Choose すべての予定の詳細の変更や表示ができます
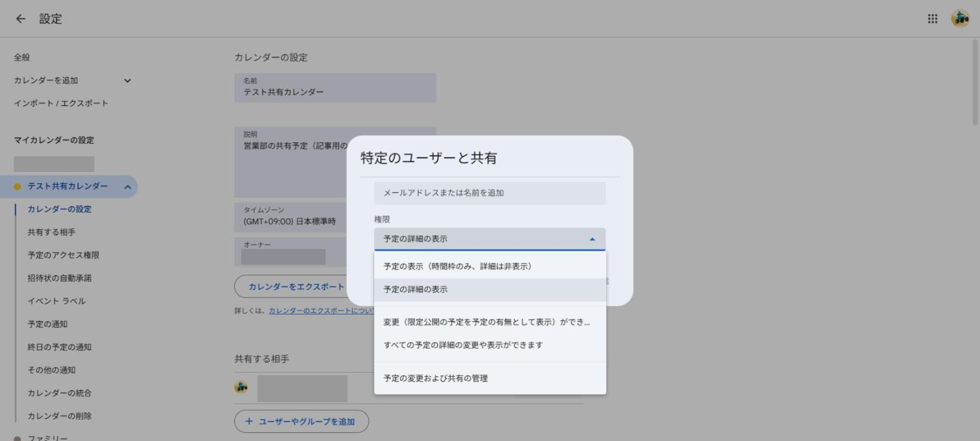980x441 pixels. pyautogui.click(x=490, y=345)
